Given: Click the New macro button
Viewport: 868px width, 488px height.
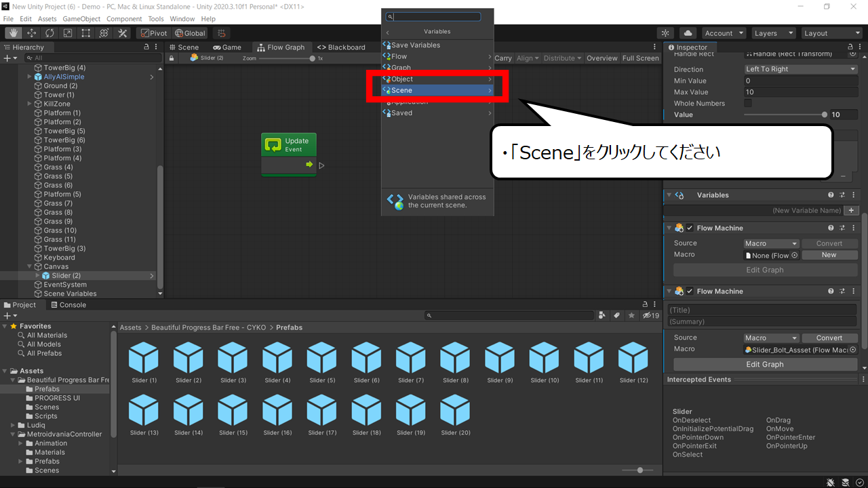Looking at the screenshot, I should [x=829, y=255].
